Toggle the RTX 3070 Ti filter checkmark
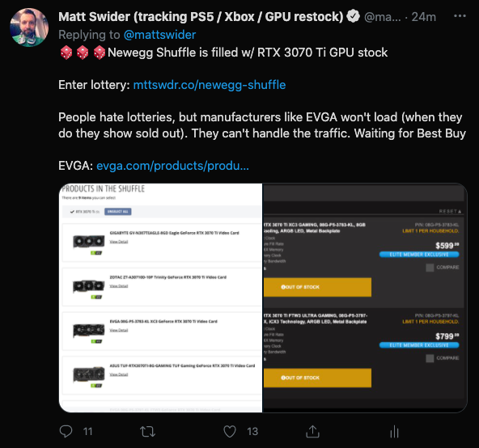The width and height of the screenshot is (479, 448). click(x=72, y=212)
